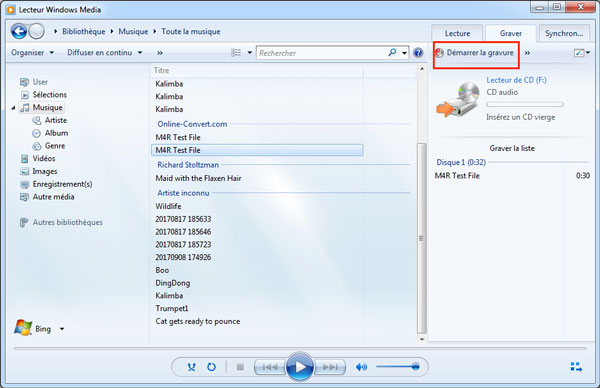Open the Lecteur de CD (F:) link
This screenshot has width=600, height=388.
(516, 80)
